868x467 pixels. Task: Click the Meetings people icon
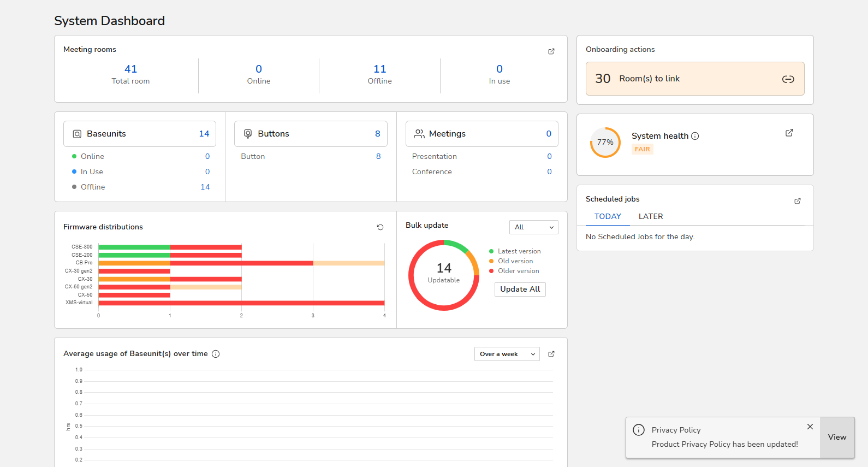419,134
